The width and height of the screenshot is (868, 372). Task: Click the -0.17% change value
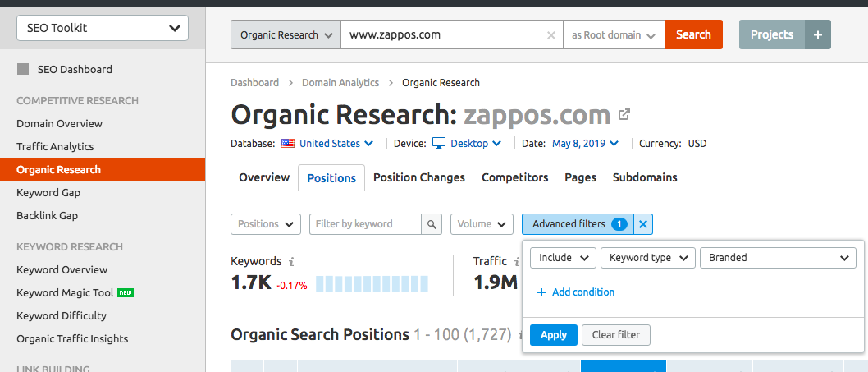click(x=292, y=287)
